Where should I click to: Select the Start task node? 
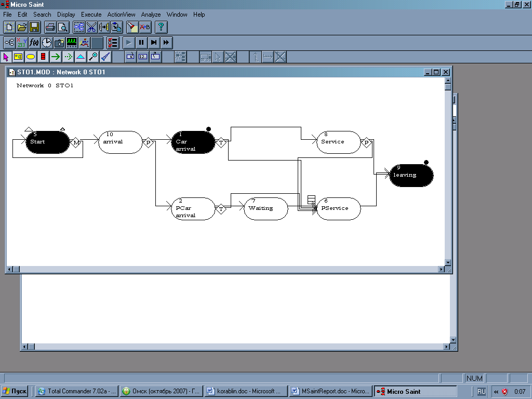click(x=47, y=142)
